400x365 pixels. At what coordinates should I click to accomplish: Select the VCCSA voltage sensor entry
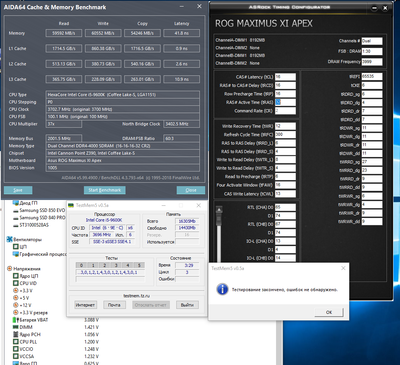pos(23,356)
